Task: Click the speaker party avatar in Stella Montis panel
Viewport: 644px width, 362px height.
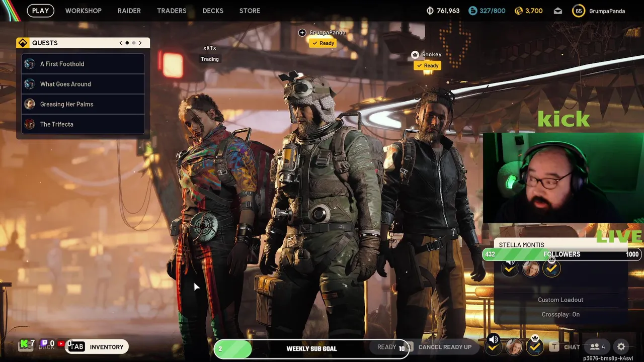Action: (x=510, y=268)
